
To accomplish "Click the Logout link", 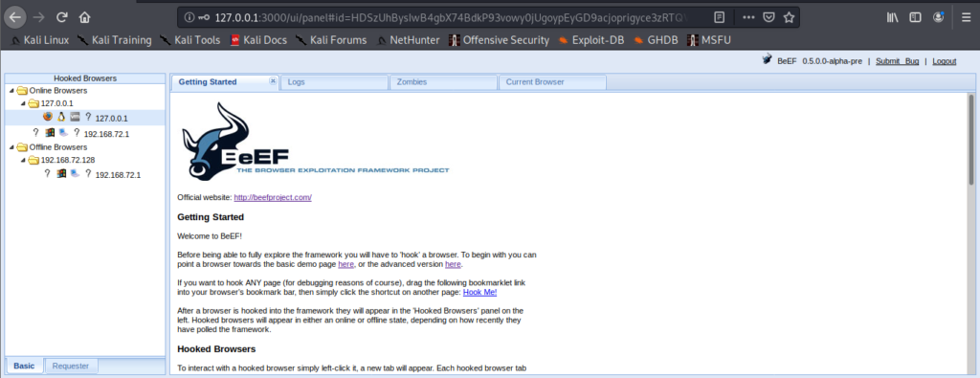I will coord(945,61).
